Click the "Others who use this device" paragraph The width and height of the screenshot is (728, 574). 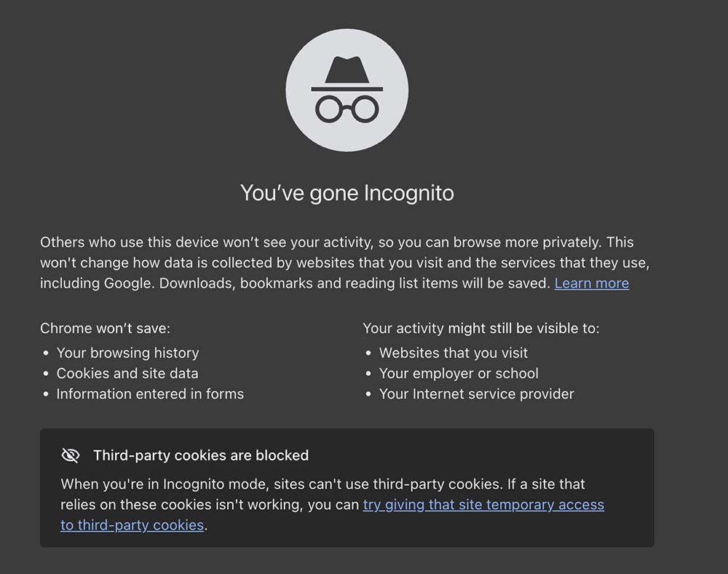pos(320,242)
